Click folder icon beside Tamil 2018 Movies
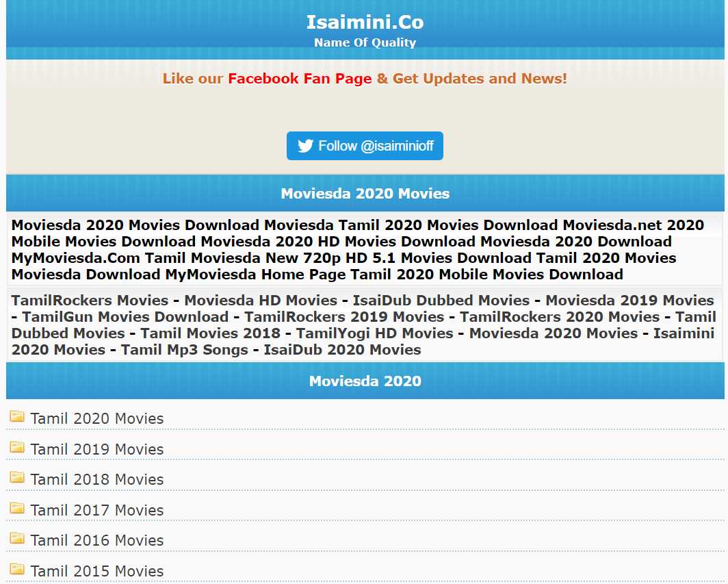Image resolution: width=728 pixels, height=584 pixels. [17, 477]
